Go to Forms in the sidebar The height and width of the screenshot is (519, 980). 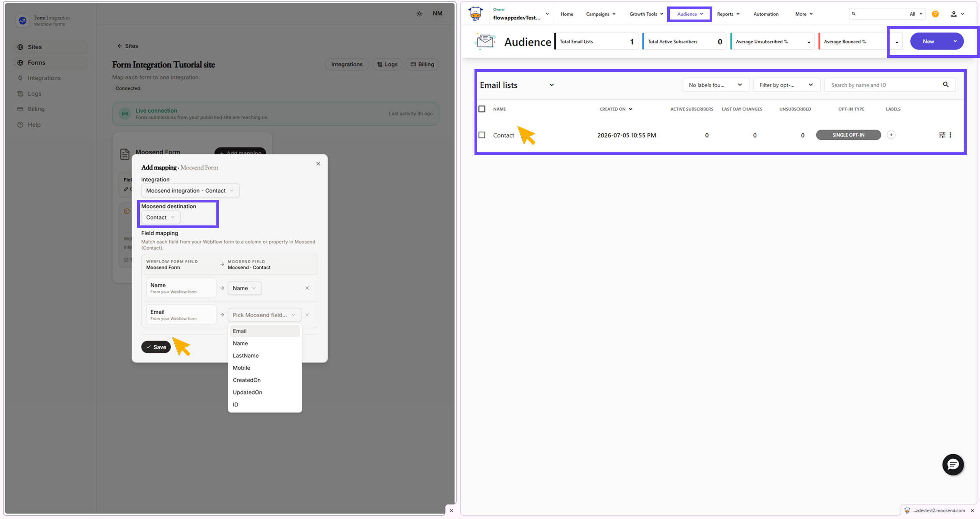(x=51, y=63)
